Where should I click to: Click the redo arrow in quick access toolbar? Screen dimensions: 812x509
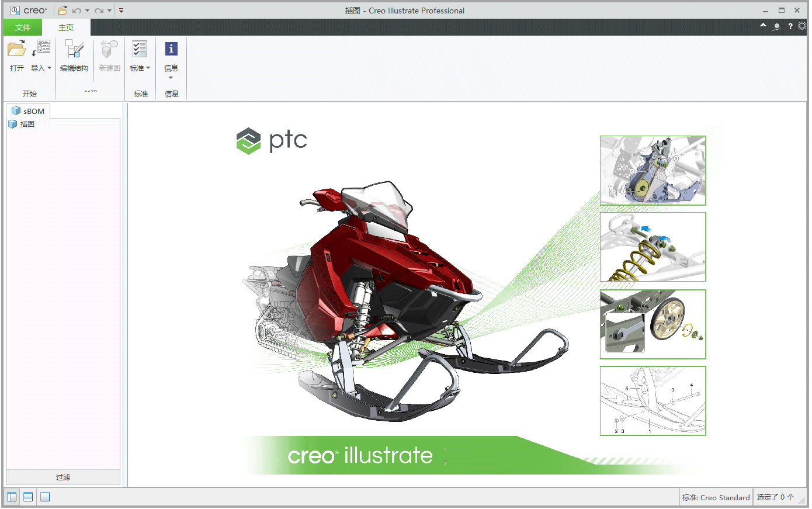[99, 11]
